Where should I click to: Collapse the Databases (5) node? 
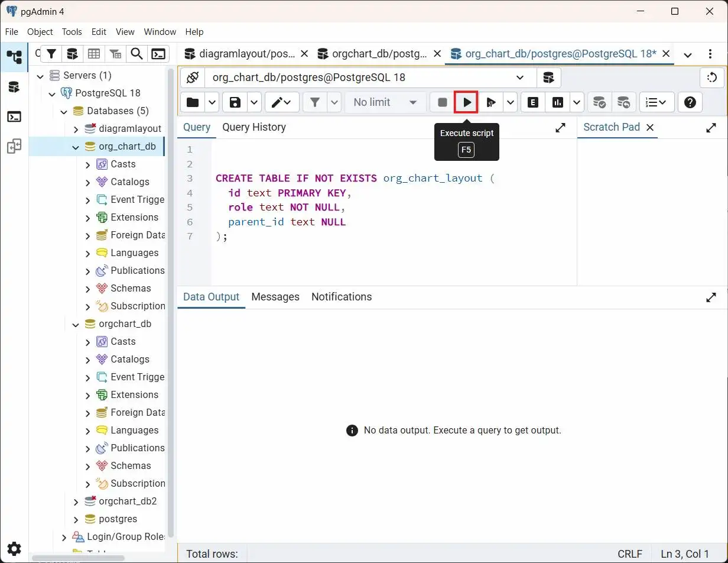click(64, 111)
